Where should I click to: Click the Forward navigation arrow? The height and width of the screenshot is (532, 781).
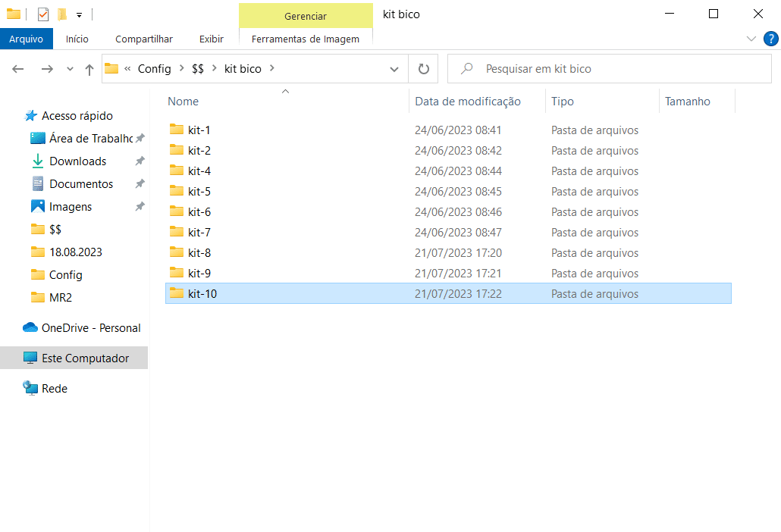pyautogui.click(x=47, y=69)
